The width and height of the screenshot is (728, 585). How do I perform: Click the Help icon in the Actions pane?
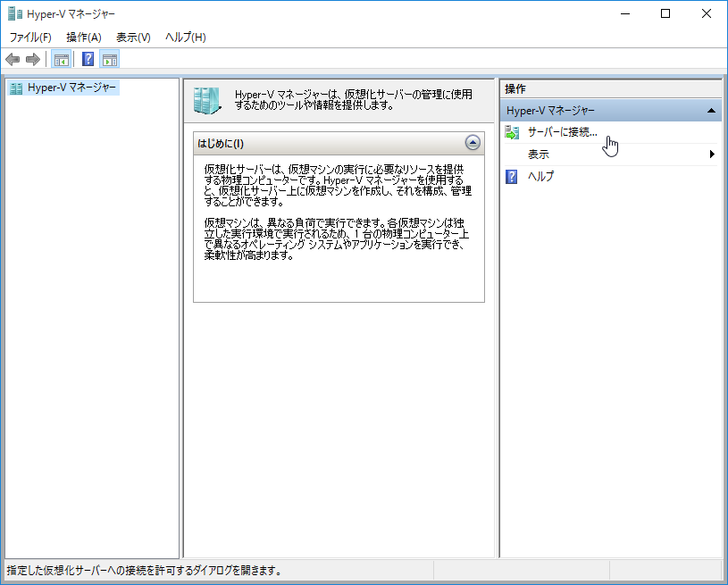click(x=512, y=177)
